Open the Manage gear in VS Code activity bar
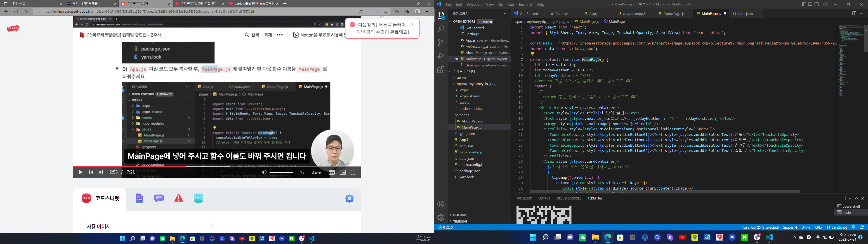The height and width of the screenshot is (244, 868). pyautogui.click(x=441, y=218)
